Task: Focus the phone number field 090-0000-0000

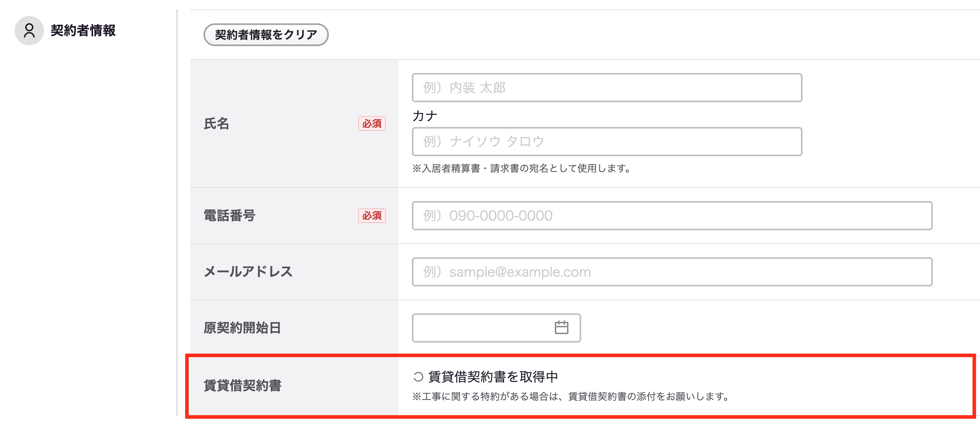Action: pyautogui.click(x=672, y=216)
